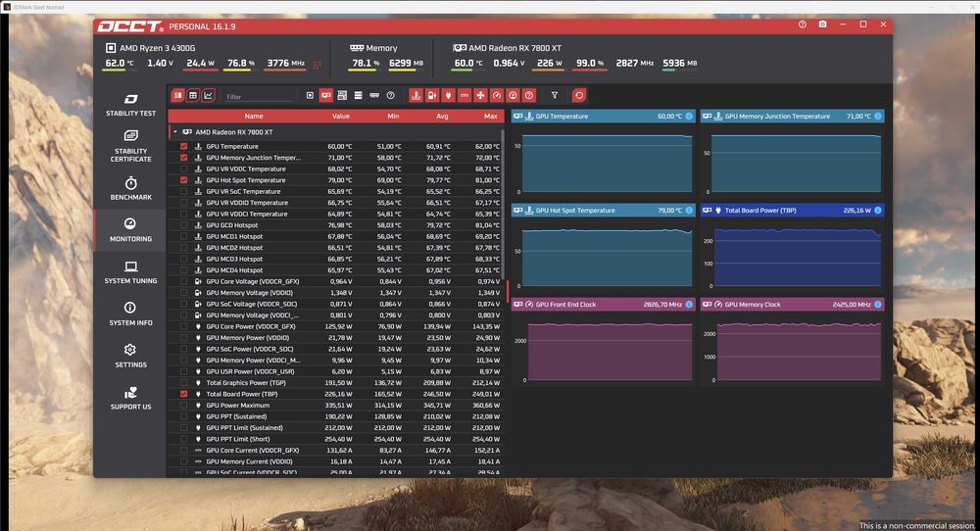
Task: Switch to graph-only view icon
Action: 208,96
